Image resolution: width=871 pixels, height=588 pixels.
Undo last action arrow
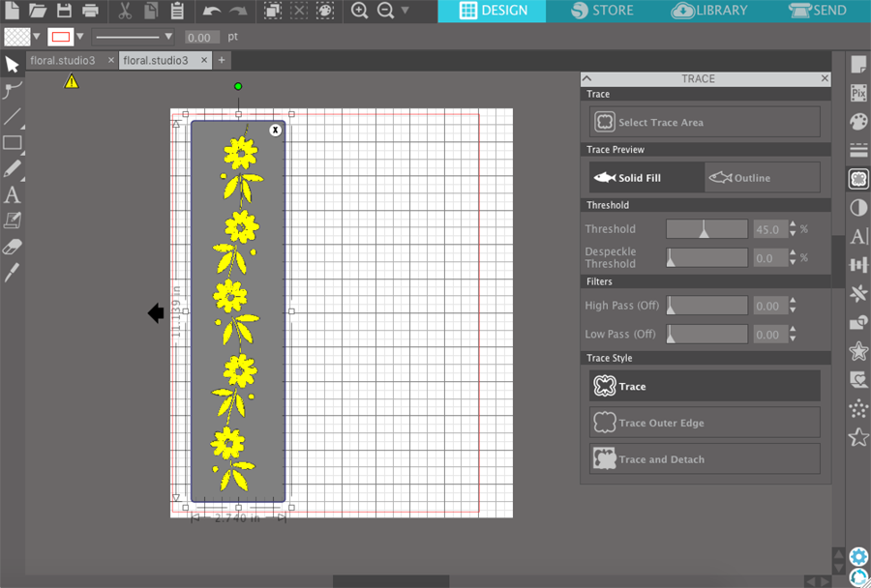(x=212, y=11)
